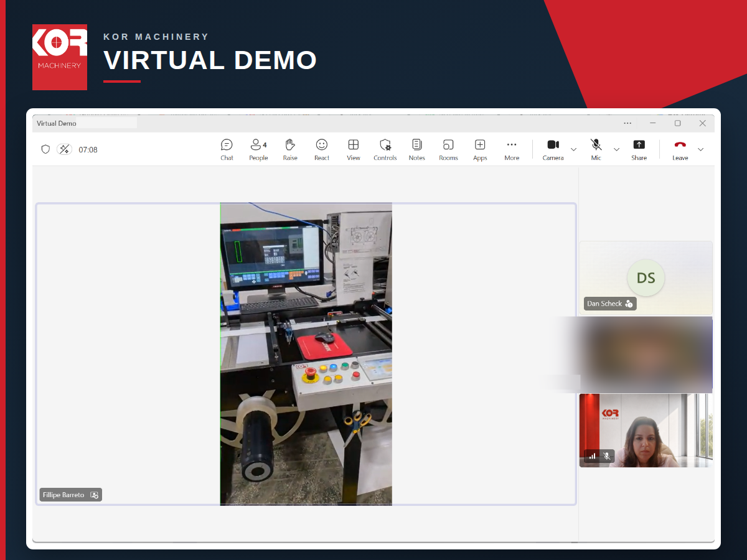Select the woman's video tile with the KOR background

click(x=646, y=430)
